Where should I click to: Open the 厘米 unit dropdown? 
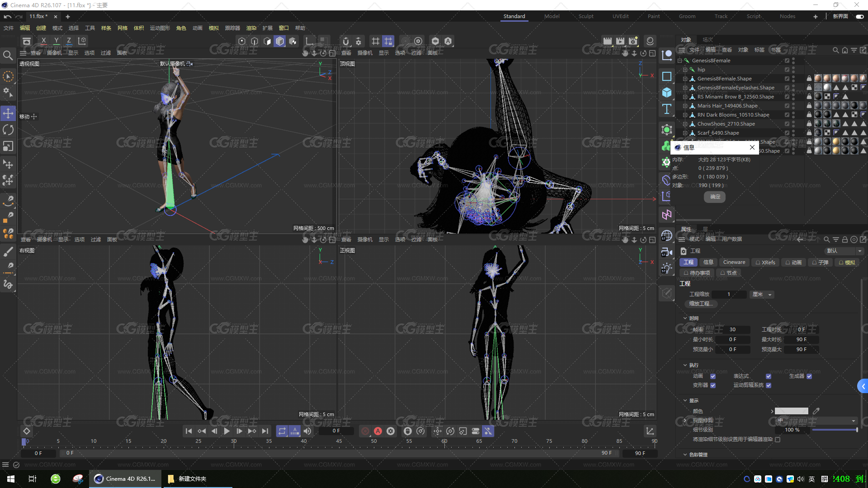762,294
